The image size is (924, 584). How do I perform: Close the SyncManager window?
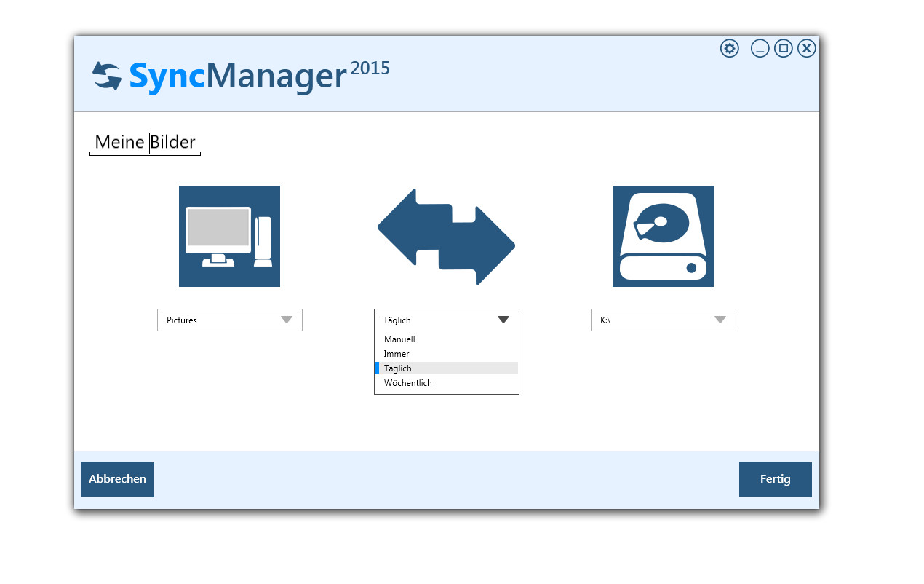coord(806,49)
